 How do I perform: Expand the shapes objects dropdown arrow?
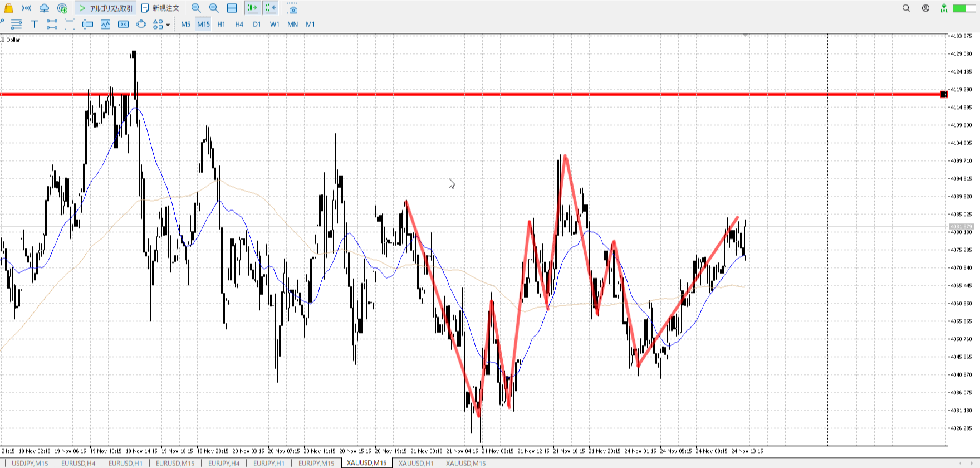(x=168, y=25)
